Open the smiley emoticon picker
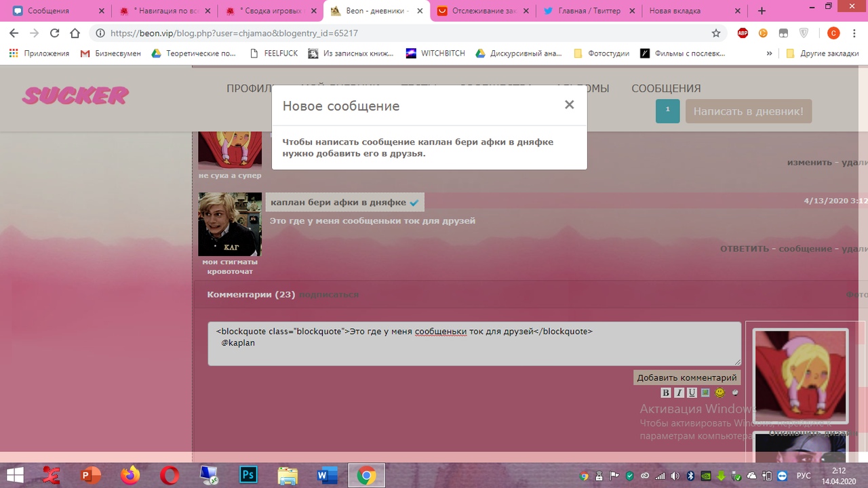Screen dimensions: 868x488 720,393
